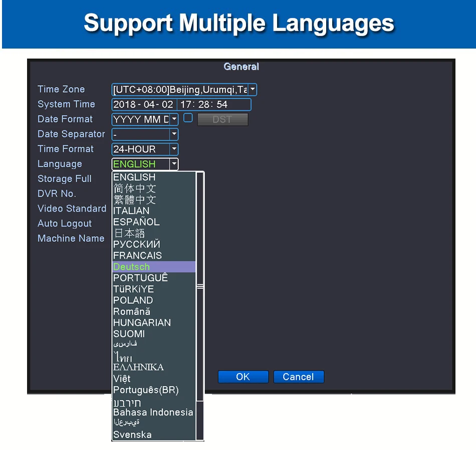Viewport: 476px width, 450px height.
Task: Choose PORTUGUÊ from the language list
Action: [154, 278]
